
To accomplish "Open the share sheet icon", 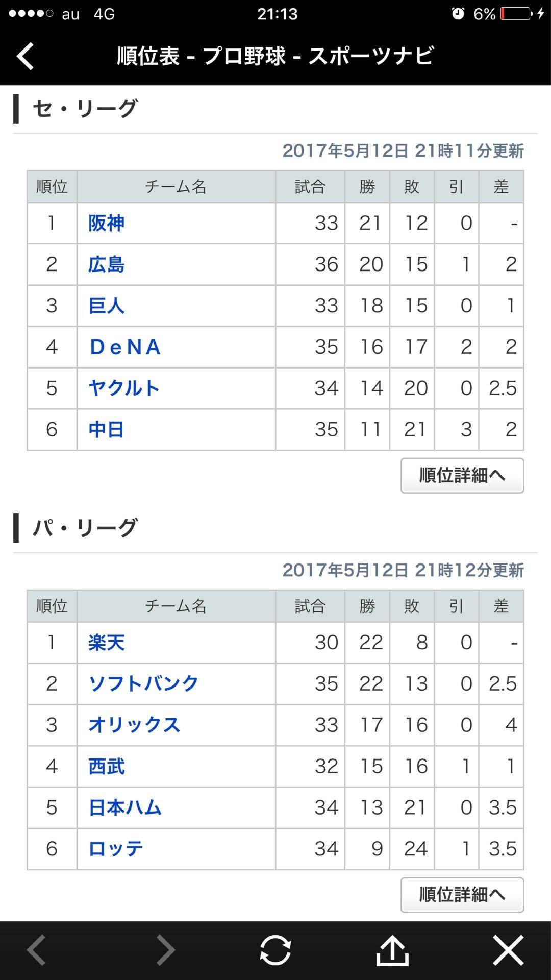I will coord(392,950).
